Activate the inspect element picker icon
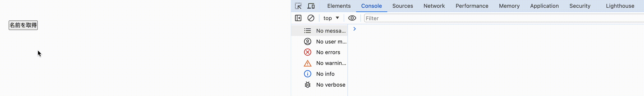The width and height of the screenshot is (644, 96). click(x=298, y=6)
